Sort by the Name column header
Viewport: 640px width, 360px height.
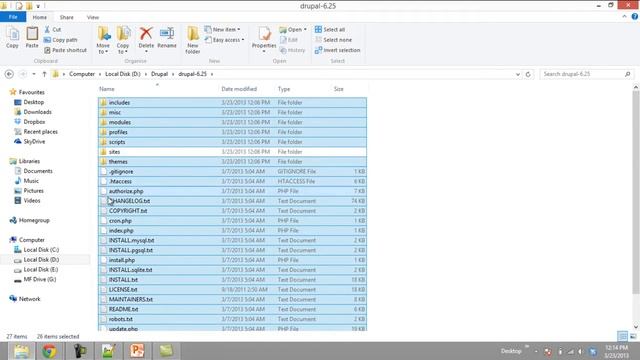[158, 89]
